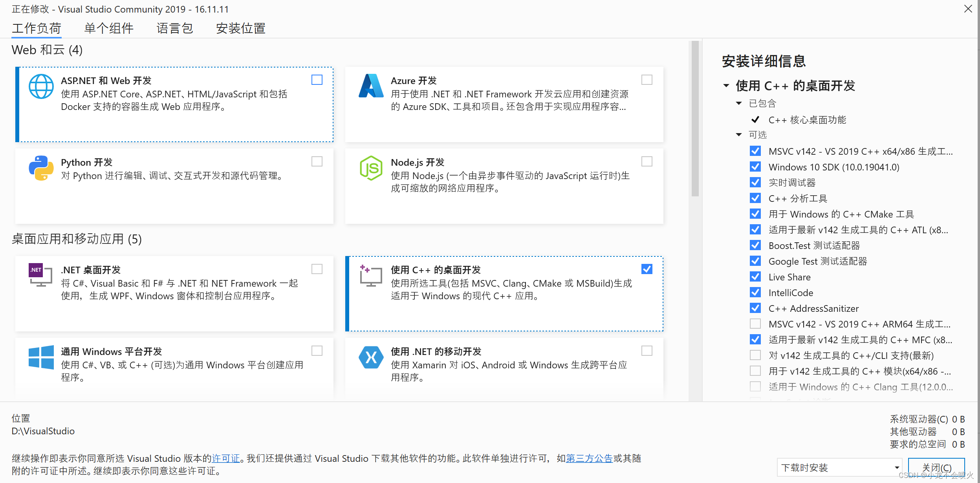Check C++/CLI support for v142 tools
Image resolution: width=980 pixels, height=483 pixels.
755,355
